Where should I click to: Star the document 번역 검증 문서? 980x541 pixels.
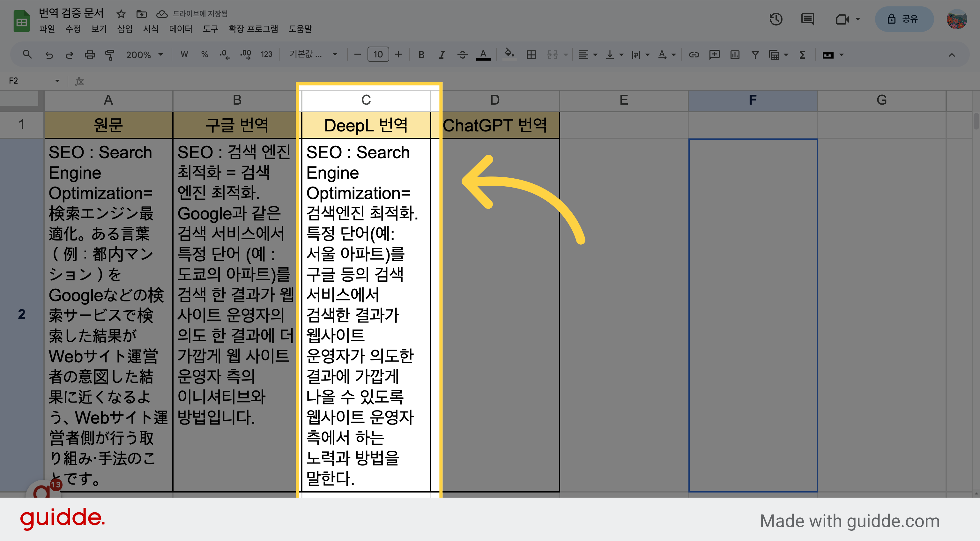(x=121, y=14)
